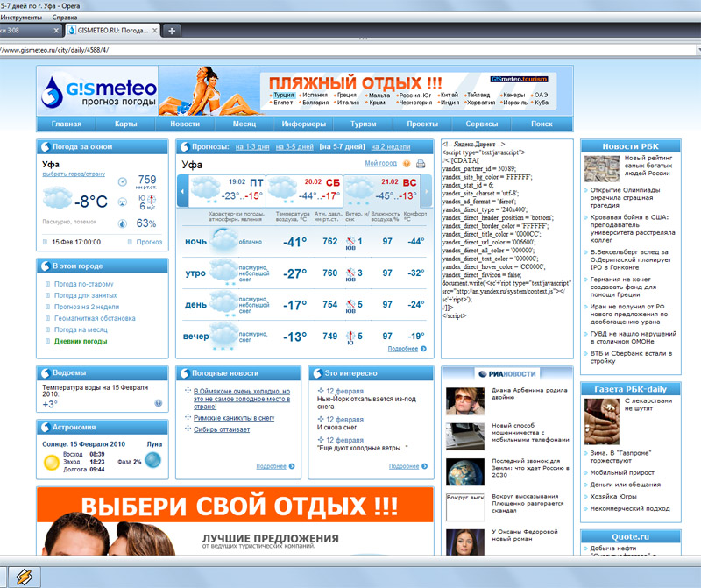Click the wind direction icon in ночь row
Image resolution: width=701 pixels, height=588 pixels.
click(x=350, y=242)
